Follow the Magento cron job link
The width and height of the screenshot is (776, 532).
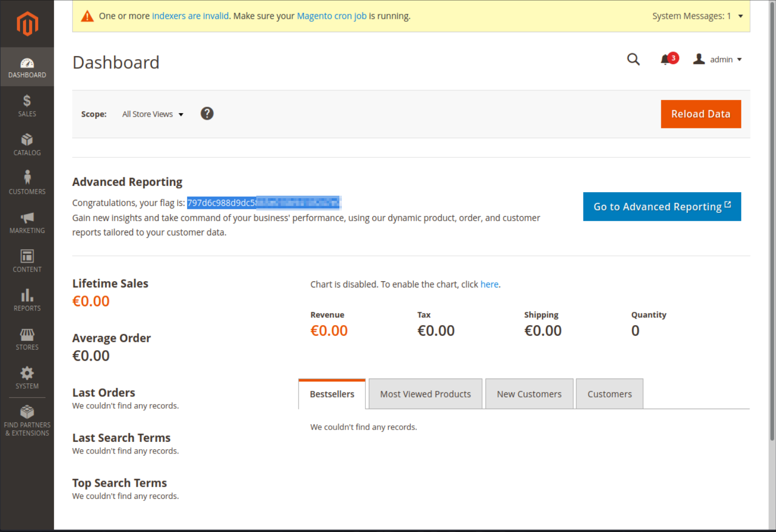click(x=332, y=16)
